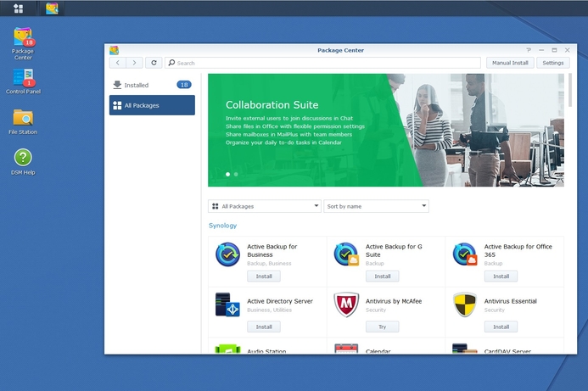Open the DSM main menu icon
This screenshot has width=588, height=391.
coord(18,8)
